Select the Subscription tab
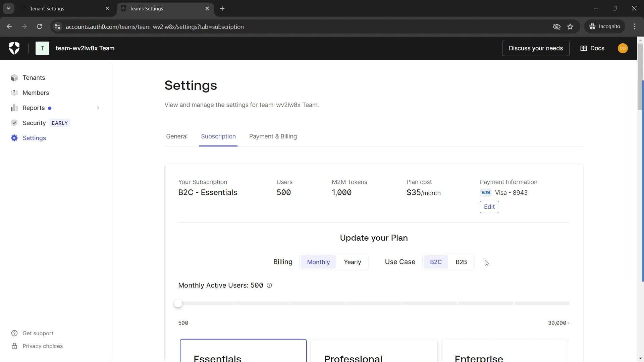This screenshot has width=644, height=362. click(218, 136)
